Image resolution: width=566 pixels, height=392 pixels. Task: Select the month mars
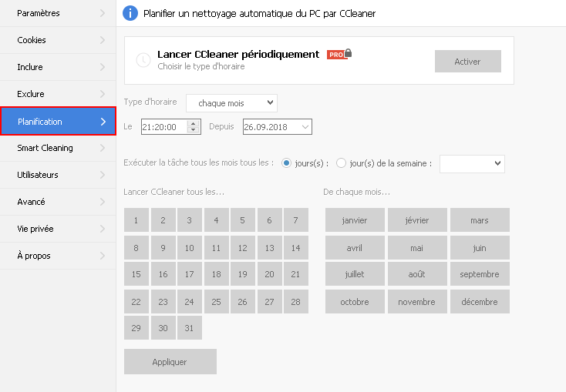click(x=480, y=220)
